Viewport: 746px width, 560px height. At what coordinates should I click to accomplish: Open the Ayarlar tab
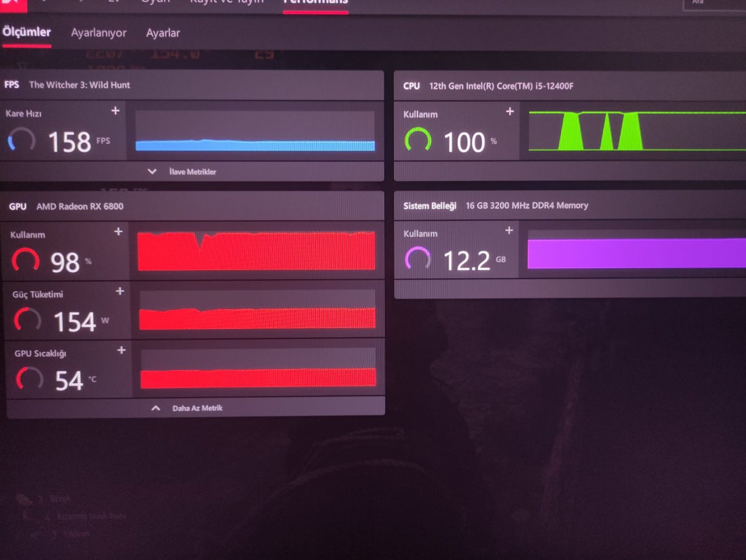pos(163,33)
